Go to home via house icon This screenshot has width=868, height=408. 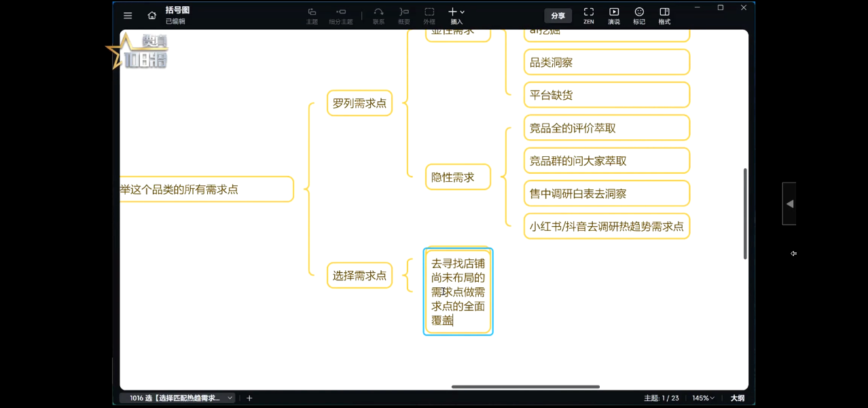tap(152, 16)
